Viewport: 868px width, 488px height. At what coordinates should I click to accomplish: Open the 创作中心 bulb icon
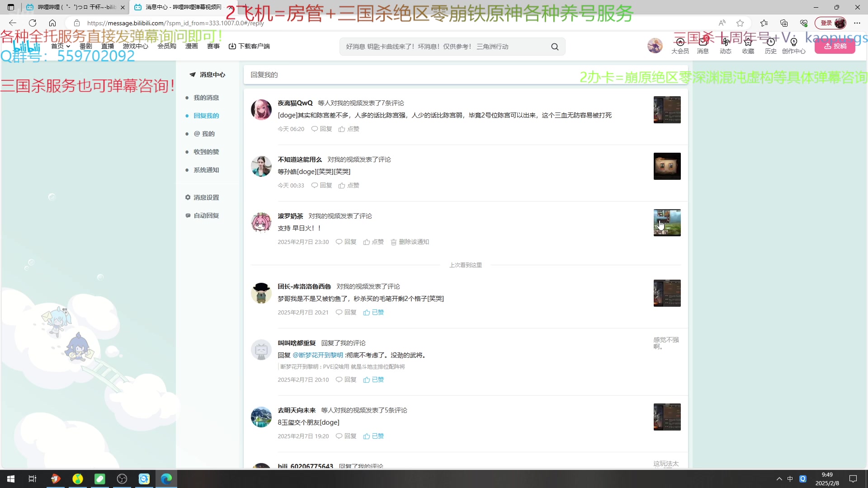(794, 46)
